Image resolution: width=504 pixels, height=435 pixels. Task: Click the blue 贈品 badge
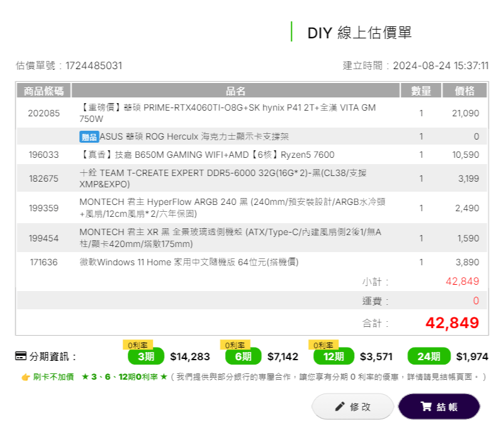89,136
